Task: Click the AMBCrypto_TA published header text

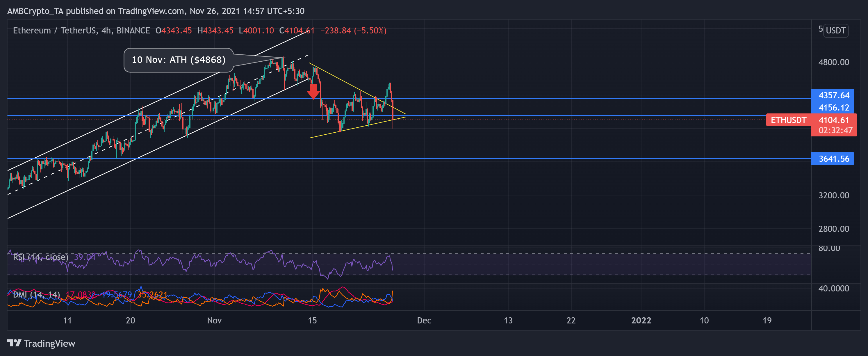Action: pyautogui.click(x=156, y=11)
